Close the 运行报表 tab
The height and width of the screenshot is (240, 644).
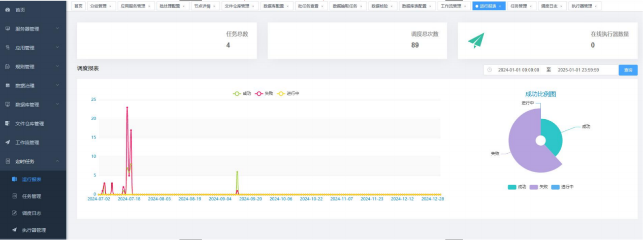click(500, 6)
